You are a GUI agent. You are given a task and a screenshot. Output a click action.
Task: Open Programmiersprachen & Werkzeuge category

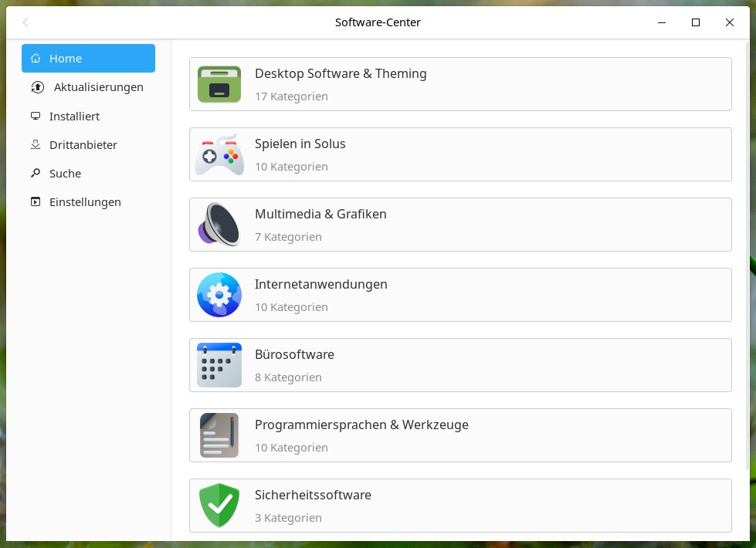(x=460, y=435)
